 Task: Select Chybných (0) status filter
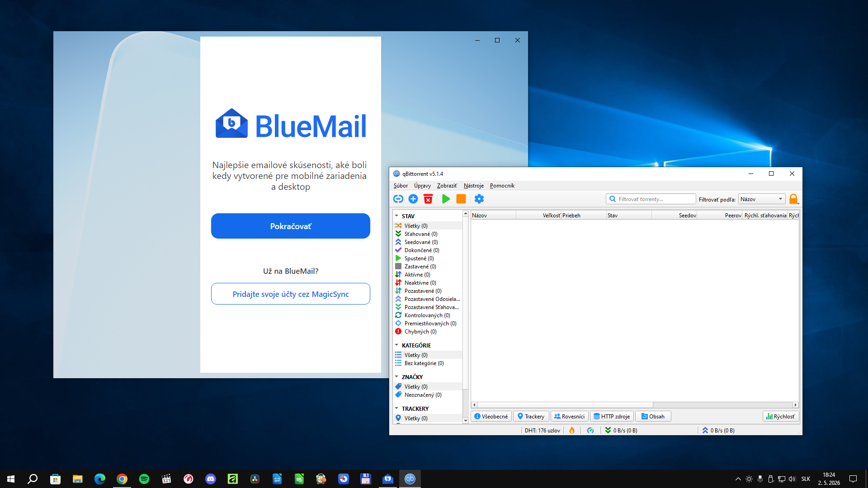[428, 332]
